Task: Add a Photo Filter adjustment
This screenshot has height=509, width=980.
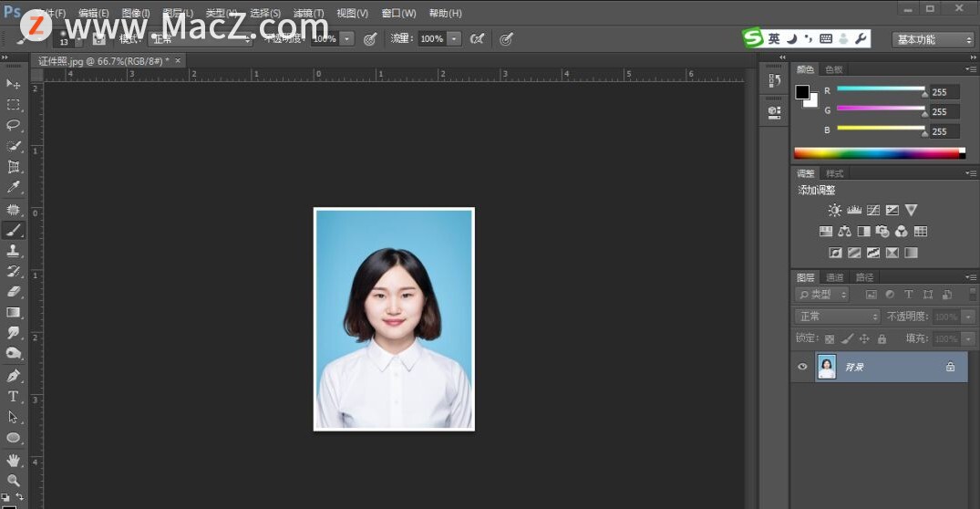Action: click(x=882, y=232)
